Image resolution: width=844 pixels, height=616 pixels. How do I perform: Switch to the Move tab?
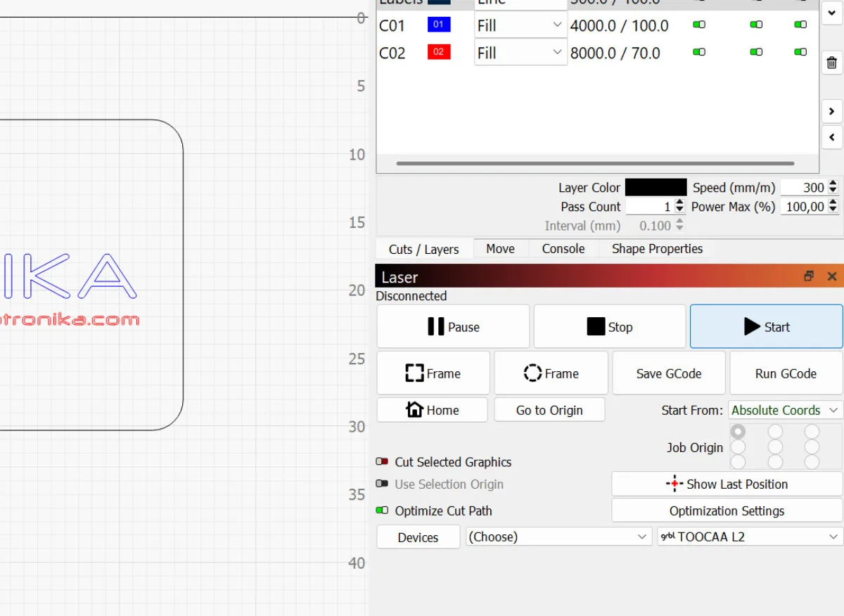pyautogui.click(x=500, y=249)
